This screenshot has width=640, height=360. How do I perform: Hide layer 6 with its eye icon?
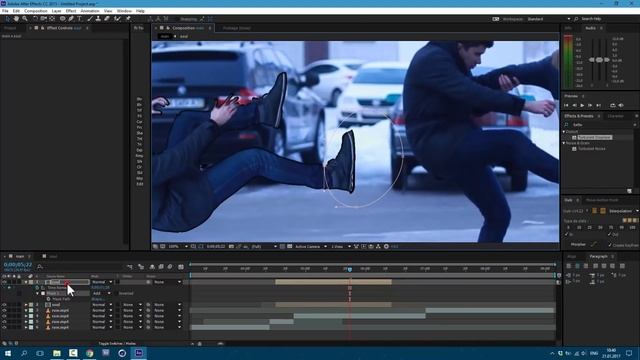coord(4,327)
